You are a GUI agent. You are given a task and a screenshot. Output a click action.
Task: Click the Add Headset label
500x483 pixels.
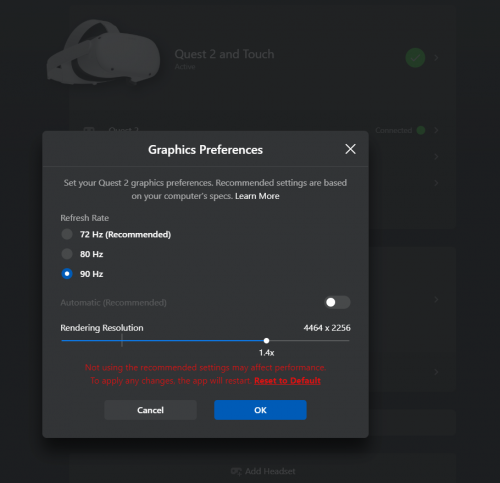270,471
